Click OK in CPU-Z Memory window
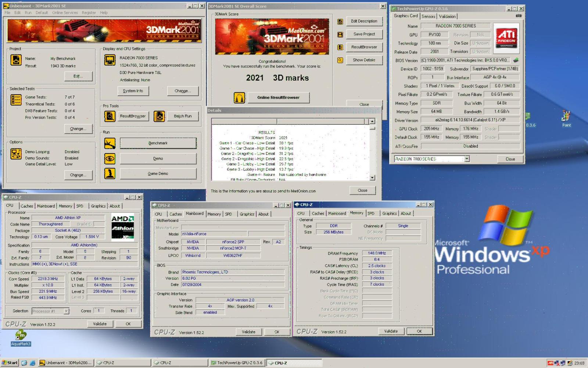Image resolution: width=588 pixels, height=368 pixels. coord(419,331)
